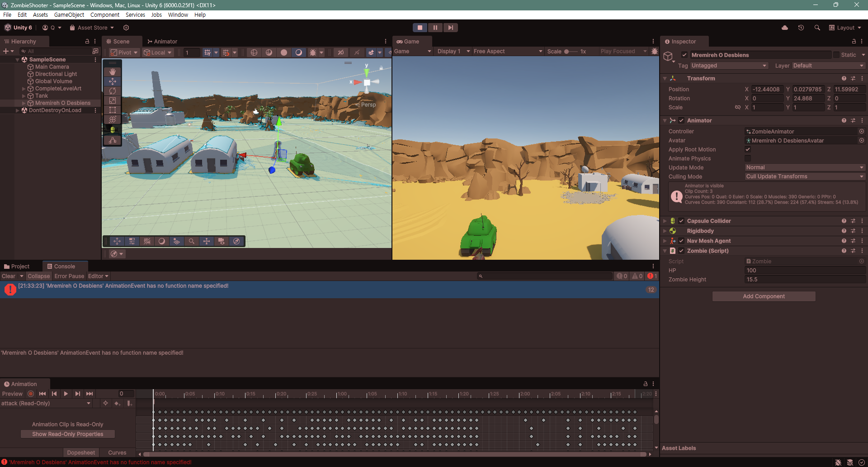The image size is (868, 467).
Task: Jump to the first animation keyframe
Action: click(42, 394)
